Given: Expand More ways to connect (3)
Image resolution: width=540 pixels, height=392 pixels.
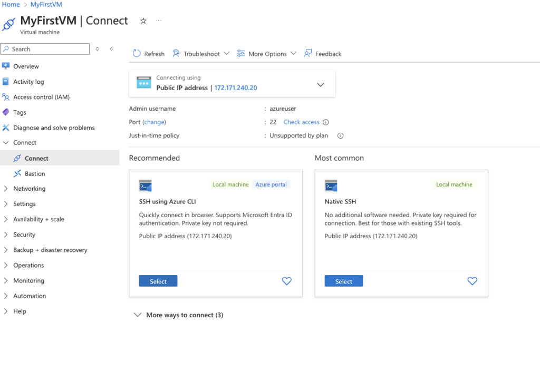Looking at the screenshot, I should click(x=179, y=315).
